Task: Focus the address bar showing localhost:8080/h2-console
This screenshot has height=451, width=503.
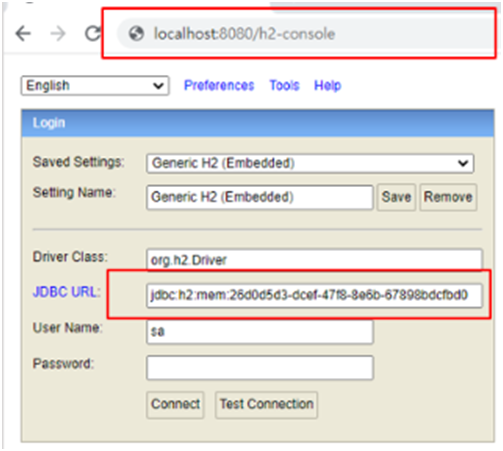Action: coord(307,34)
